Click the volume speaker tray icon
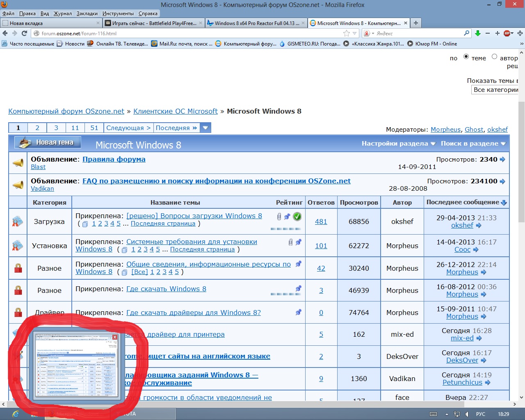 click(x=468, y=414)
